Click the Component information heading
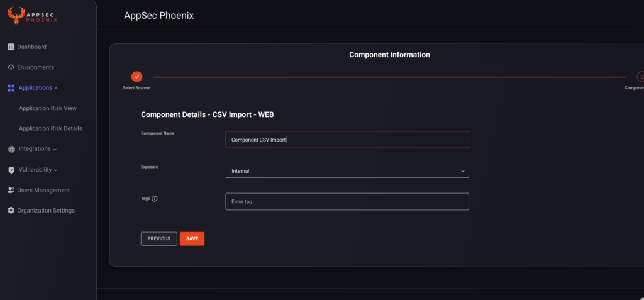This screenshot has width=644, height=300. 389,55
